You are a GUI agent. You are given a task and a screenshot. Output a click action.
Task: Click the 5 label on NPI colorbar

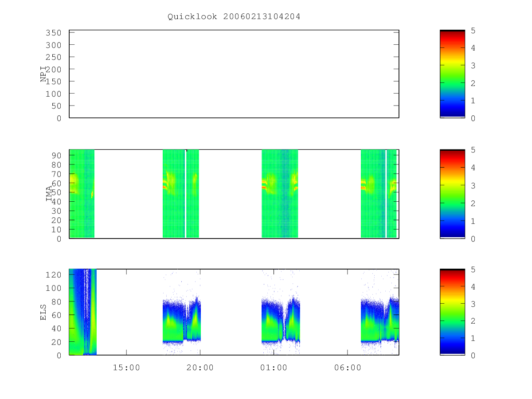pos(473,31)
